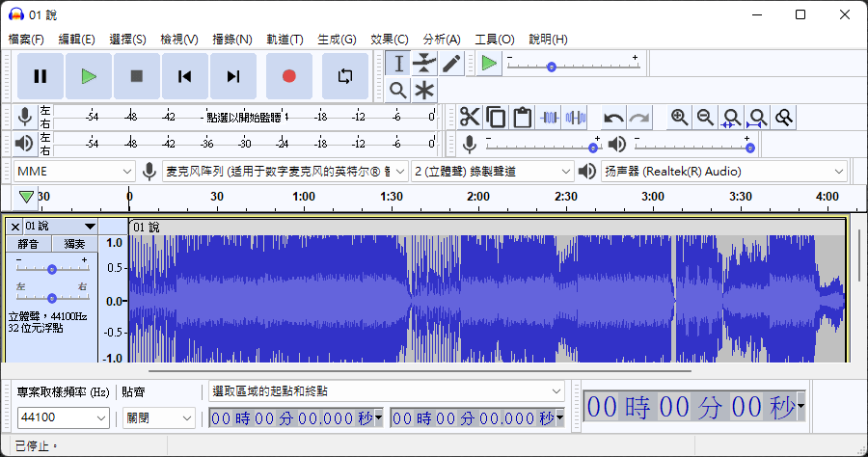Open the 說明(H) menu
The image size is (868, 457).
pos(548,40)
